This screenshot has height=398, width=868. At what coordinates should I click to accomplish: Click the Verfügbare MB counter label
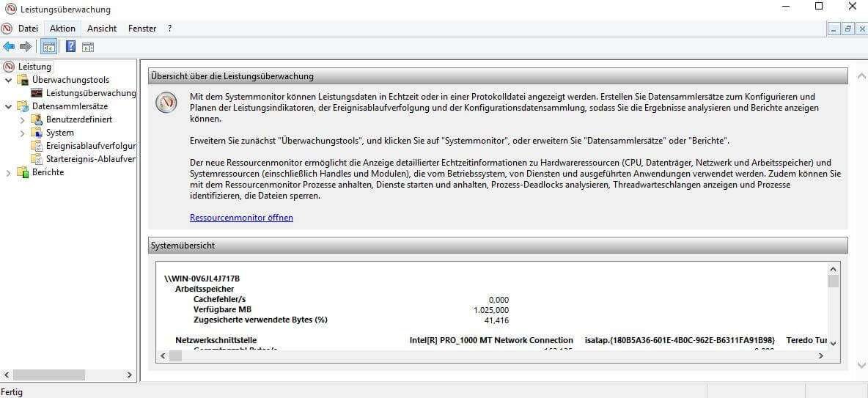(x=222, y=309)
